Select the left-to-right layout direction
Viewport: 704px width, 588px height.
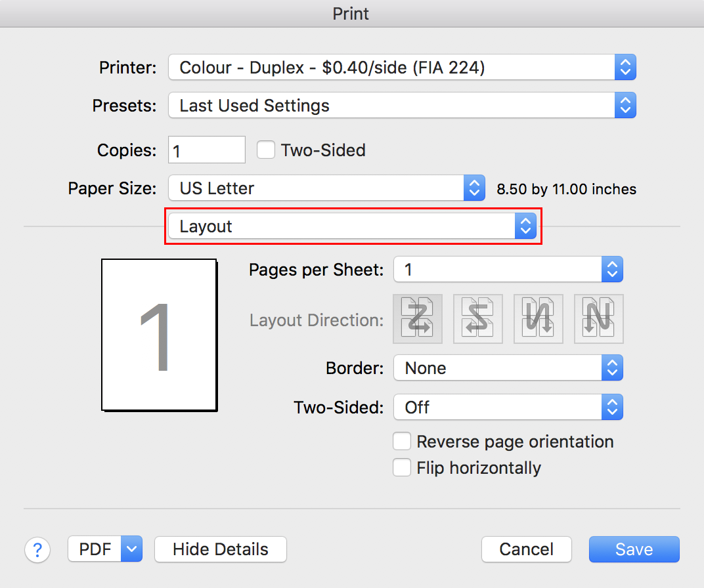click(417, 319)
